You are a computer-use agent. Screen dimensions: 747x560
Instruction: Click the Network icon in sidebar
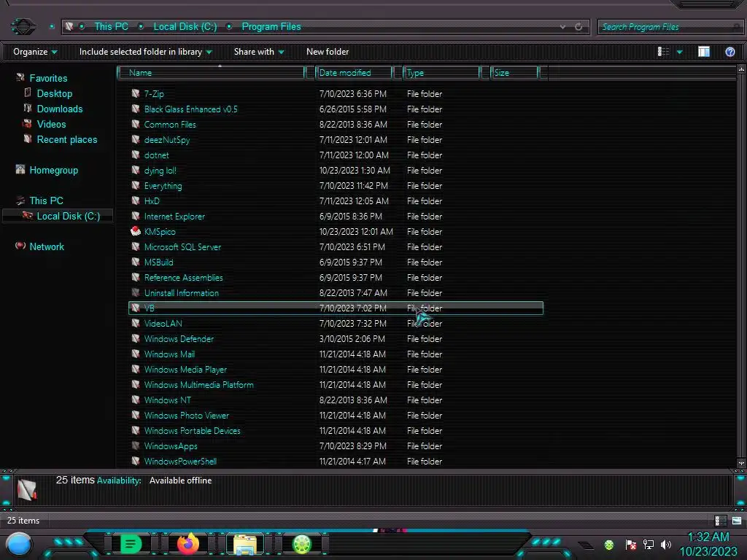[20, 246]
